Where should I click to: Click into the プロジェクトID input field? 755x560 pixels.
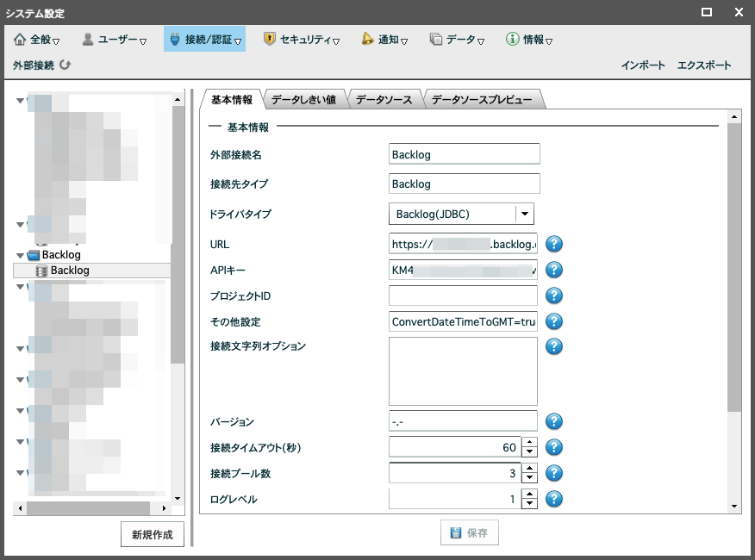tap(463, 296)
